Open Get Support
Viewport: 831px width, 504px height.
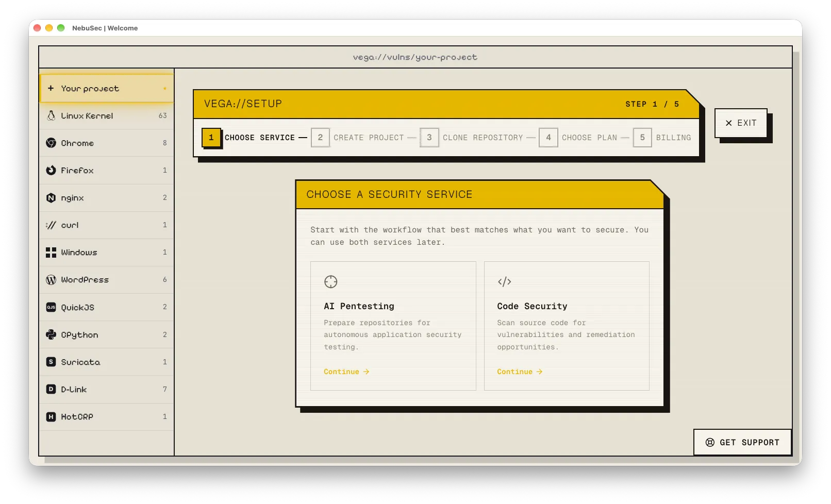[x=742, y=442]
